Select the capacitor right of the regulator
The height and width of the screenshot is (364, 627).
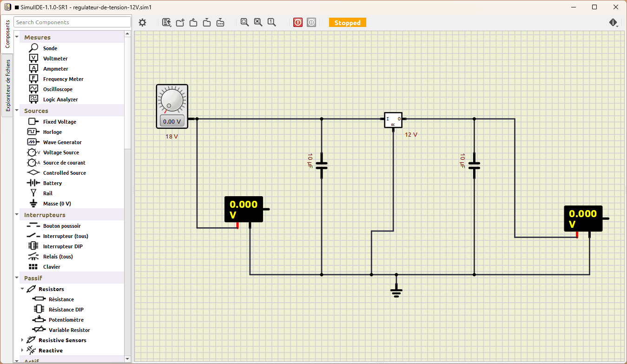point(474,165)
